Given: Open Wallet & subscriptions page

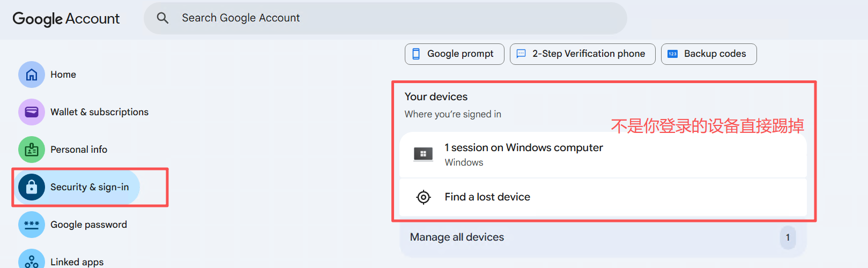Looking at the screenshot, I should coord(84,112).
